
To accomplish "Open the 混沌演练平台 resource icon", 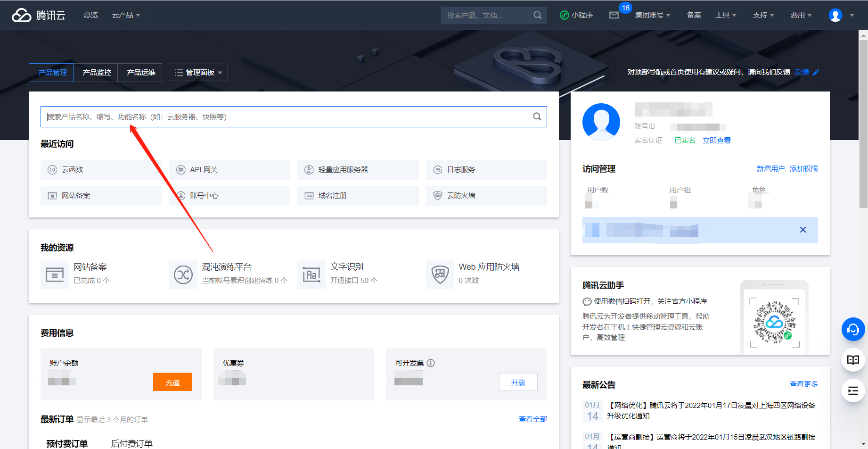I will click(x=183, y=274).
